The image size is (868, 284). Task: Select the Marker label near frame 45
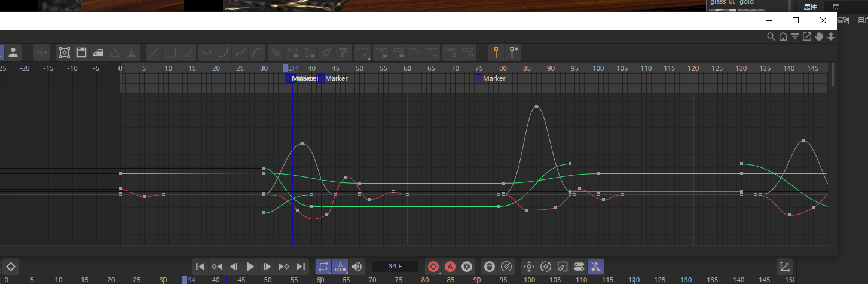pyautogui.click(x=336, y=78)
